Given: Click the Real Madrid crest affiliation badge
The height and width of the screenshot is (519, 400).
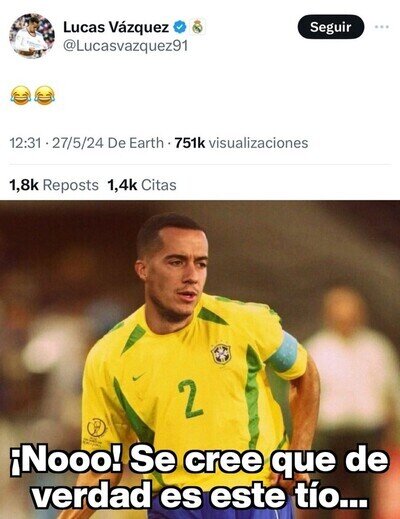Looking at the screenshot, I should (197, 27).
